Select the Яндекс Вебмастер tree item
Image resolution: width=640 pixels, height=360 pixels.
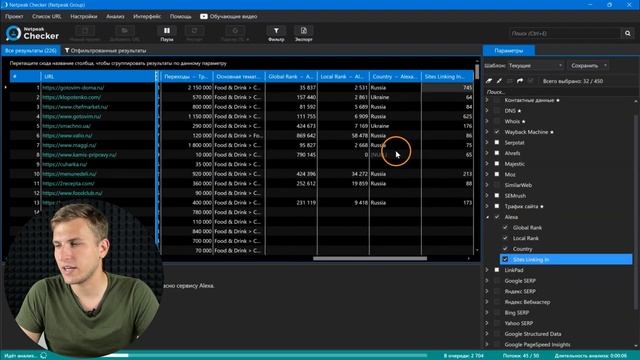(527, 302)
